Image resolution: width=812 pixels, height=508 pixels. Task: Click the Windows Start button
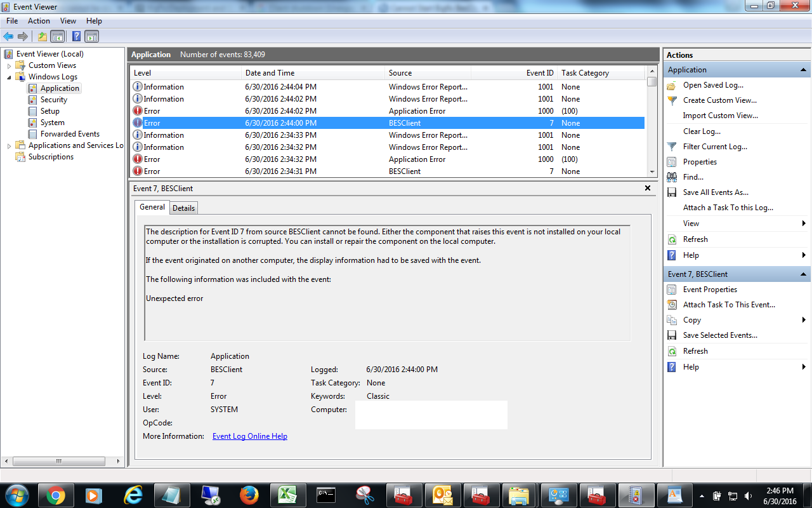point(16,495)
